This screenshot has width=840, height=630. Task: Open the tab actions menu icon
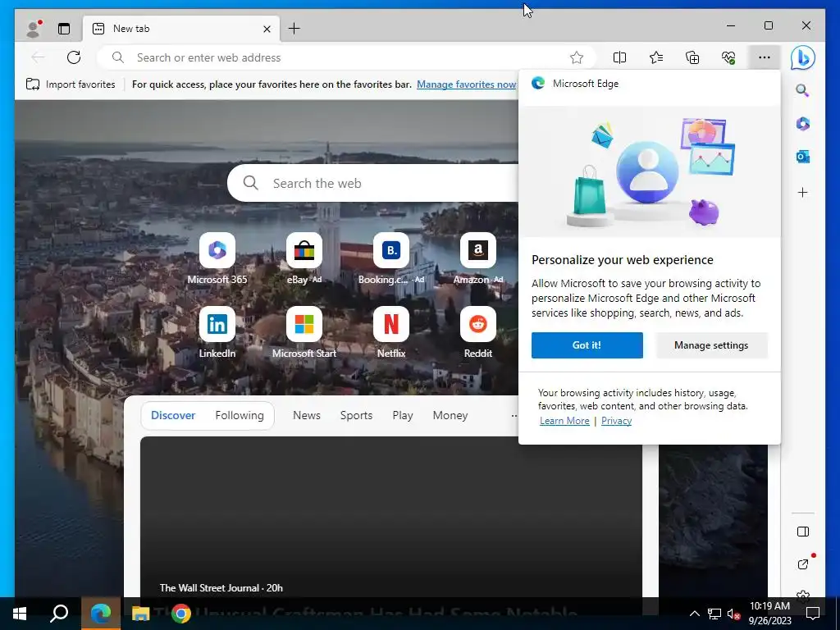[x=64, y=29]
